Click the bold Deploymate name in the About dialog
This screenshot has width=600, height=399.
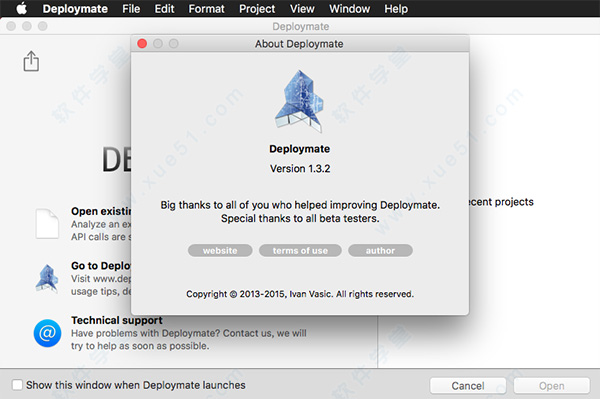(300, 149)
